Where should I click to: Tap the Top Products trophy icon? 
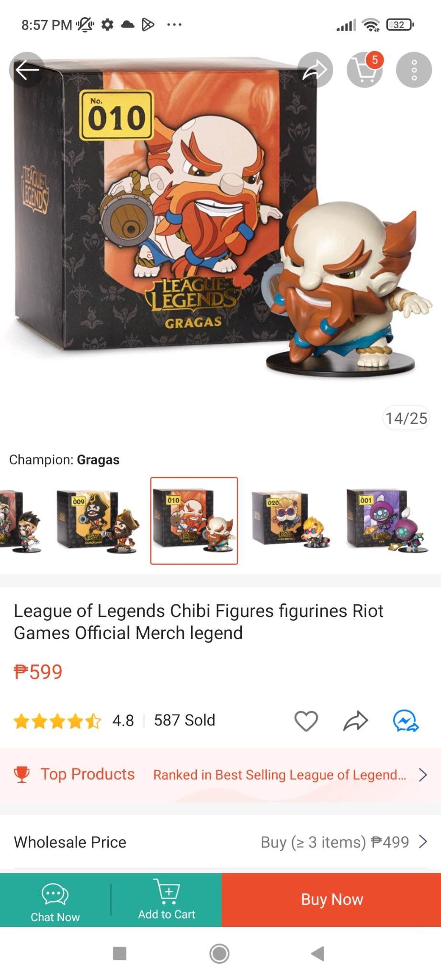22,774
